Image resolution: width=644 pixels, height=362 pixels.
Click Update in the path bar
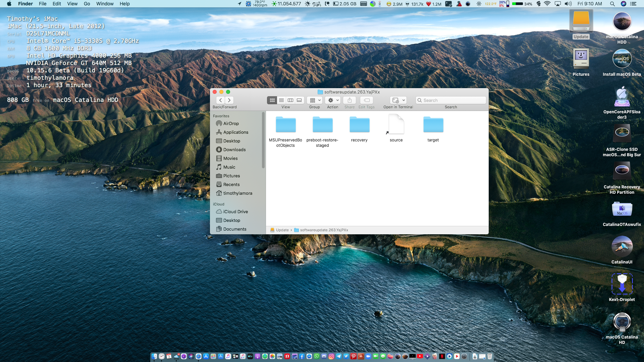tap(282, 230)
